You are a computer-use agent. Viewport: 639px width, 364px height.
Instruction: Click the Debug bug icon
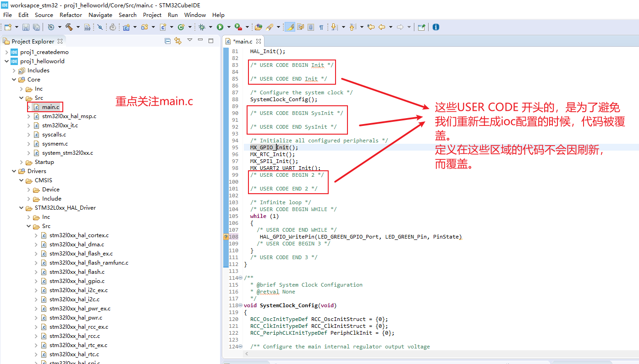click(202, 27)
